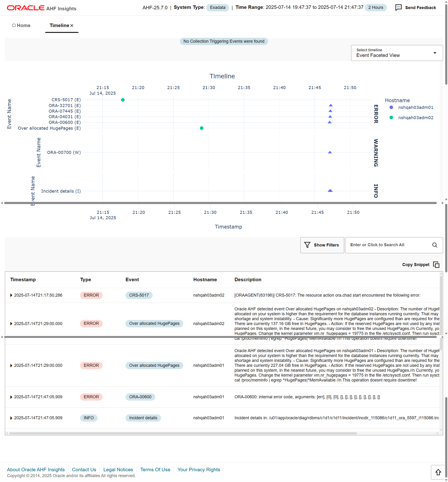The image size is (448, 482).
Task: Click the ERROR badge in CRS-5017 row
Action: 91,295
